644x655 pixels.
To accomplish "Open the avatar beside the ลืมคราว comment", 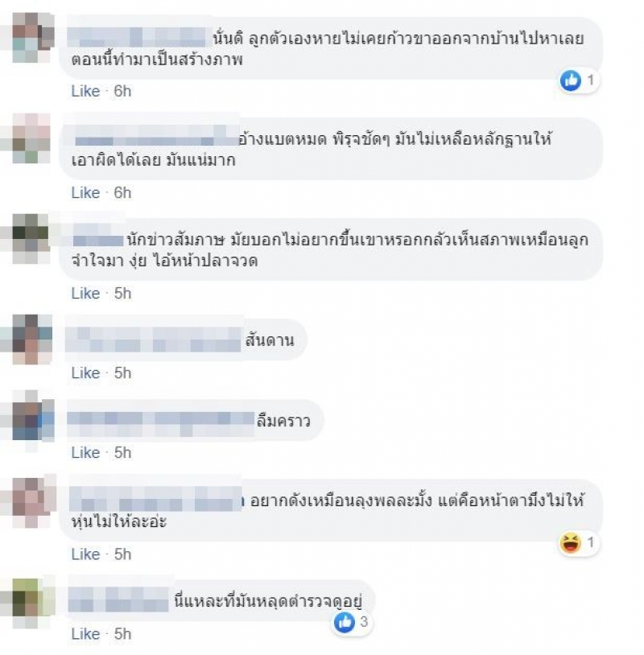I will click(32, 419).
